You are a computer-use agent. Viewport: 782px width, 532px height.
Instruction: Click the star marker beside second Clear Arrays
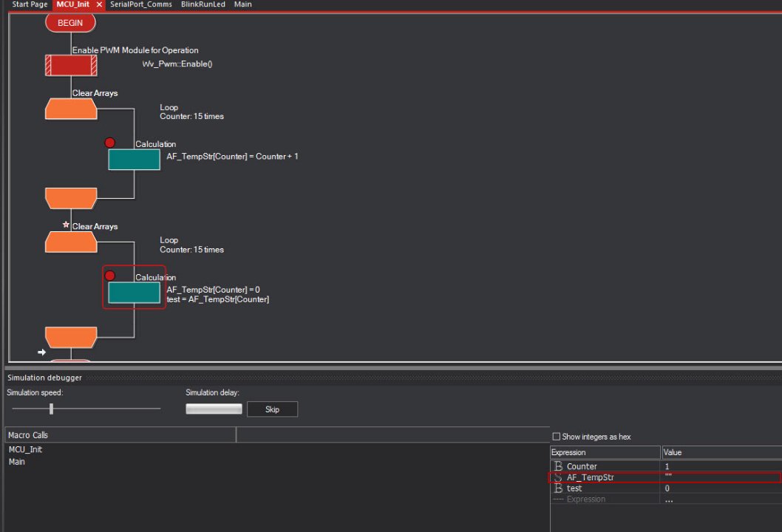click(x=66, y=225)
